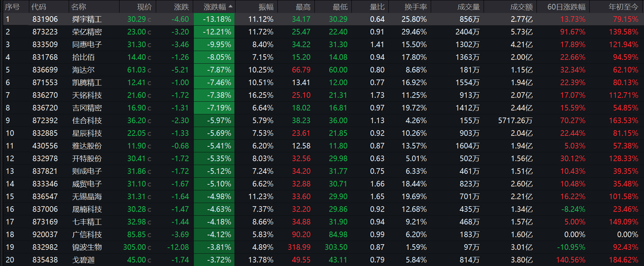
Task: Sort by 振幅 column header
Action: (266, 7)
